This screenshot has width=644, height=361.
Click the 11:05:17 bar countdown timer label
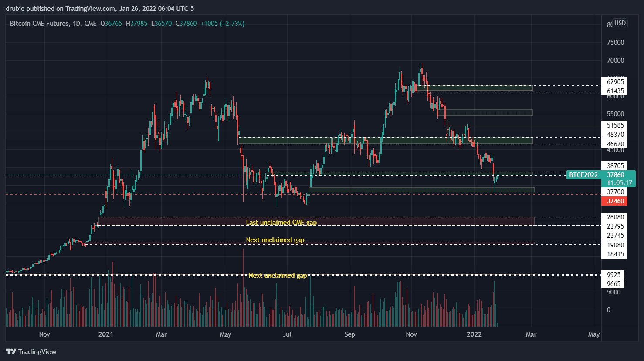coord(619,183)
